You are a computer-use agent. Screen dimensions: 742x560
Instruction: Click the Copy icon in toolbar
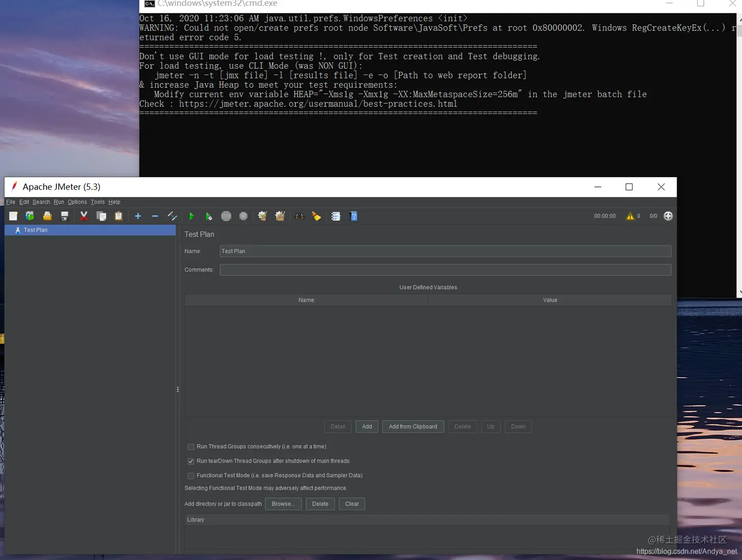pyautogui.click(x=102, y=216)
